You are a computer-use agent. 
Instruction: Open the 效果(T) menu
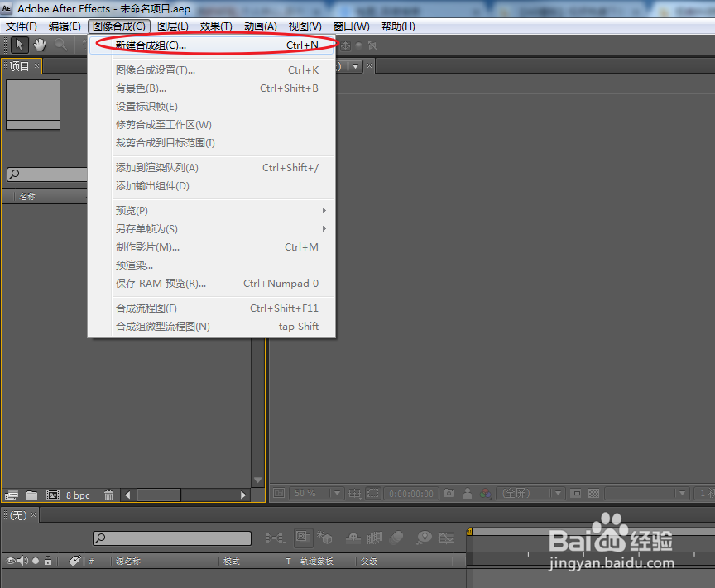pos(216,26)
